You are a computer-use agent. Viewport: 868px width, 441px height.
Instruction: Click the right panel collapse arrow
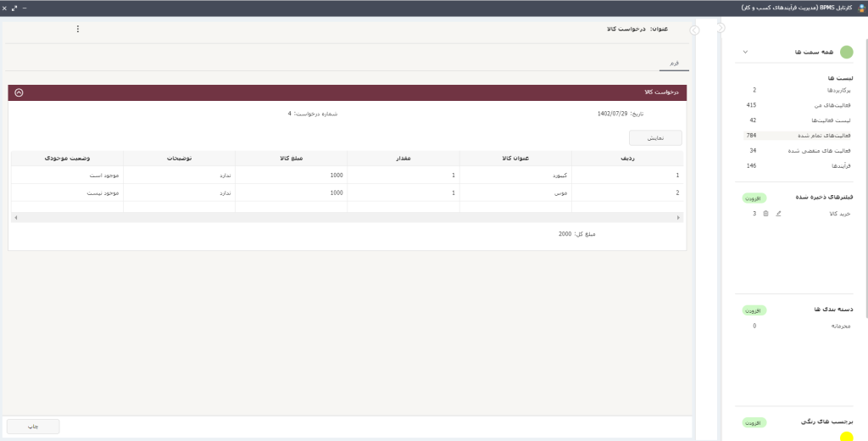click(721, 28)
